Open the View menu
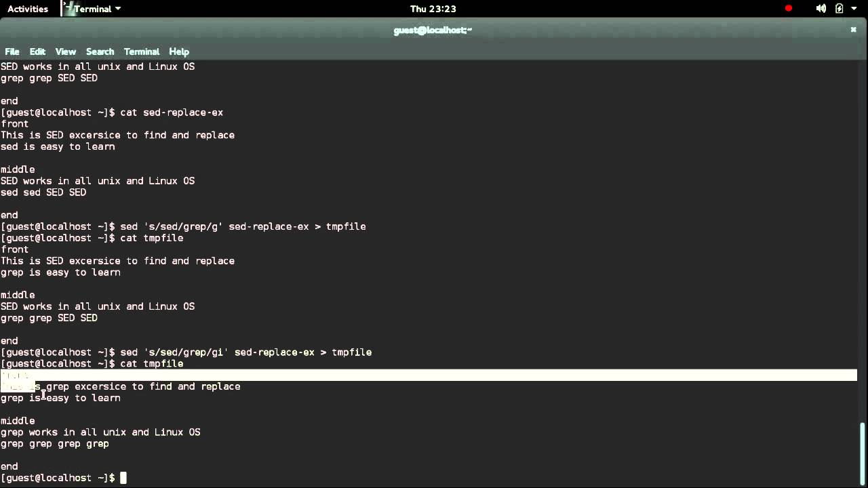Viewport: 868px width, 488px height. point(66,52)
